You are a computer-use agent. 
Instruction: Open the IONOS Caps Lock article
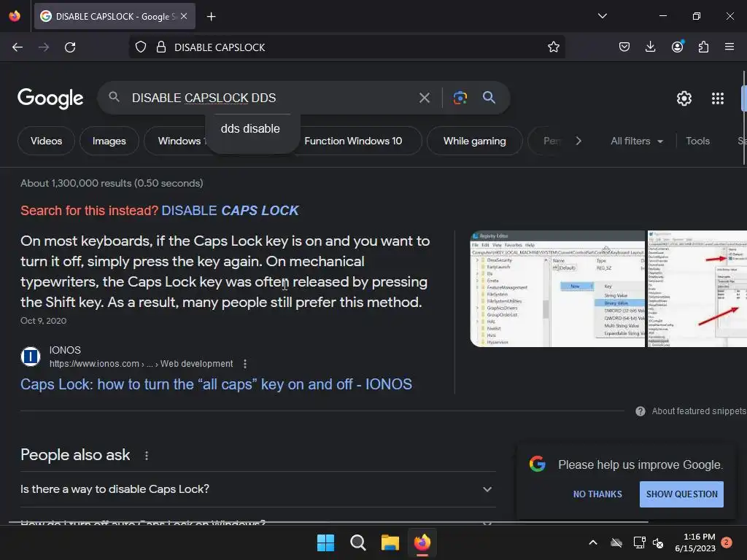[x=216, y=384]
